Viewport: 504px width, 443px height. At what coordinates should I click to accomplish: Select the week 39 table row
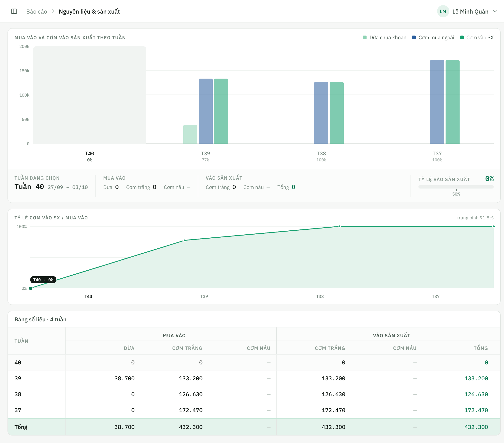pyautogui.click(x=254, y=378)
